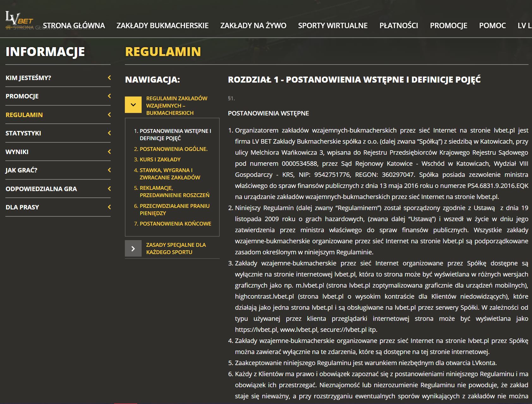The width and height of the screenshot is (532, 404).
Task: Go to 2. POSTANOWIENIA OGÓLNE
Action: point(174,149)
